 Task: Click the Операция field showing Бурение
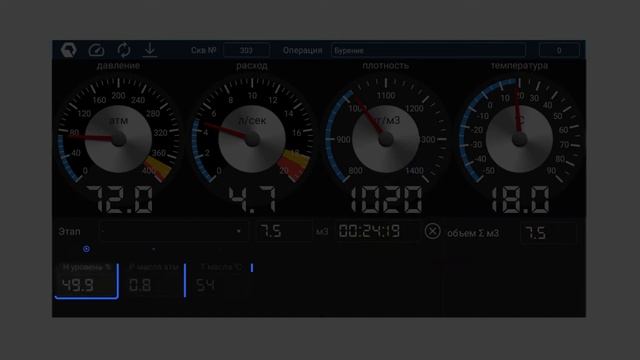[428, 50]
